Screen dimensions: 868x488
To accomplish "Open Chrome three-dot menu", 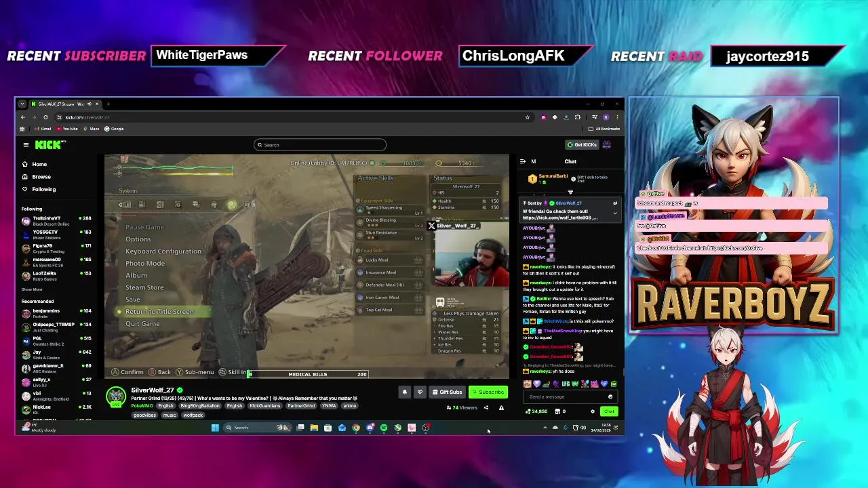I will [616, 117].
